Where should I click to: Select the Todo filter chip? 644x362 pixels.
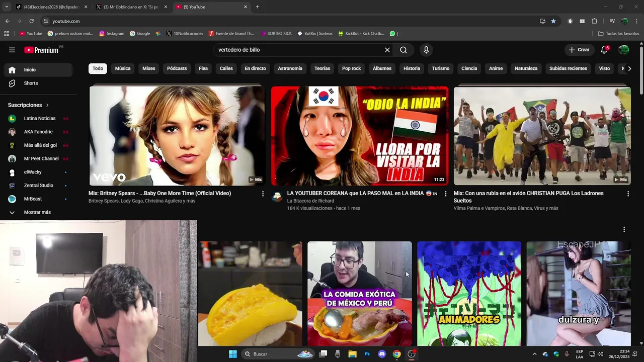coord(98,68)
